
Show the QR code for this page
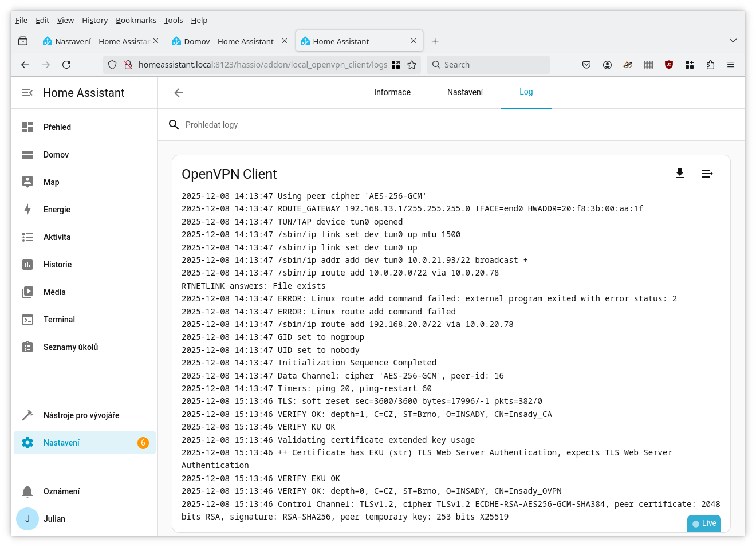(396, 65)
